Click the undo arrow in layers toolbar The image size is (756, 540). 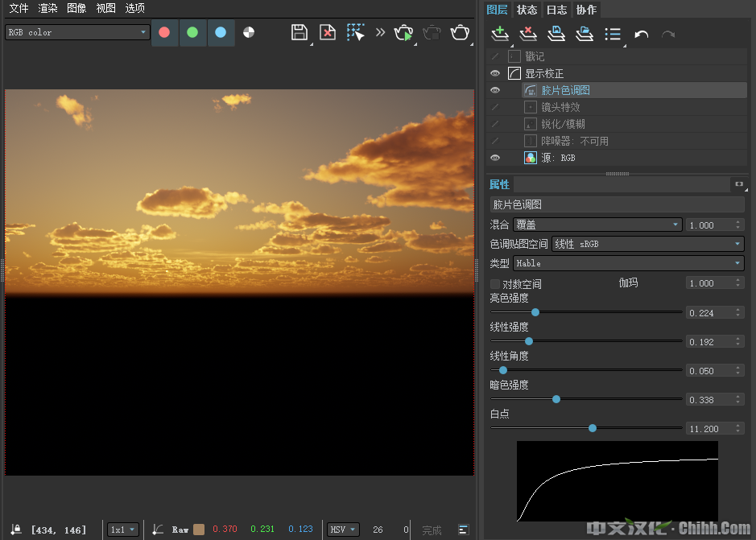coord(641,34)
